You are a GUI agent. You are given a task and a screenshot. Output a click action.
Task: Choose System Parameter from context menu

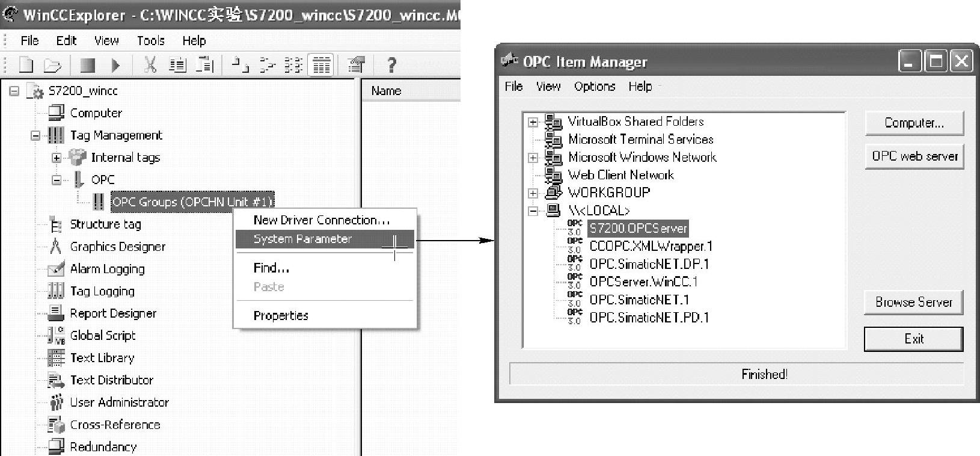325,239
